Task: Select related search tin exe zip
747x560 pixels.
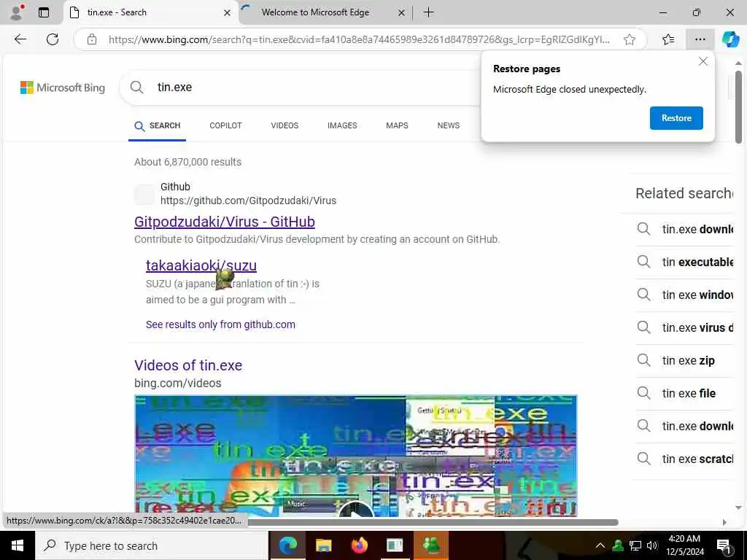Action: click(684, 361)
